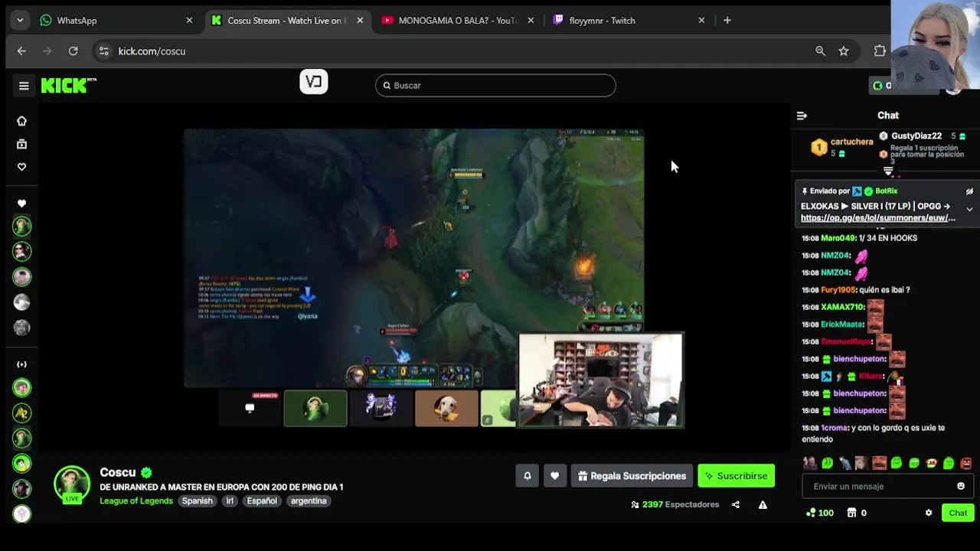Report stream warning icon

pos(763,505)
